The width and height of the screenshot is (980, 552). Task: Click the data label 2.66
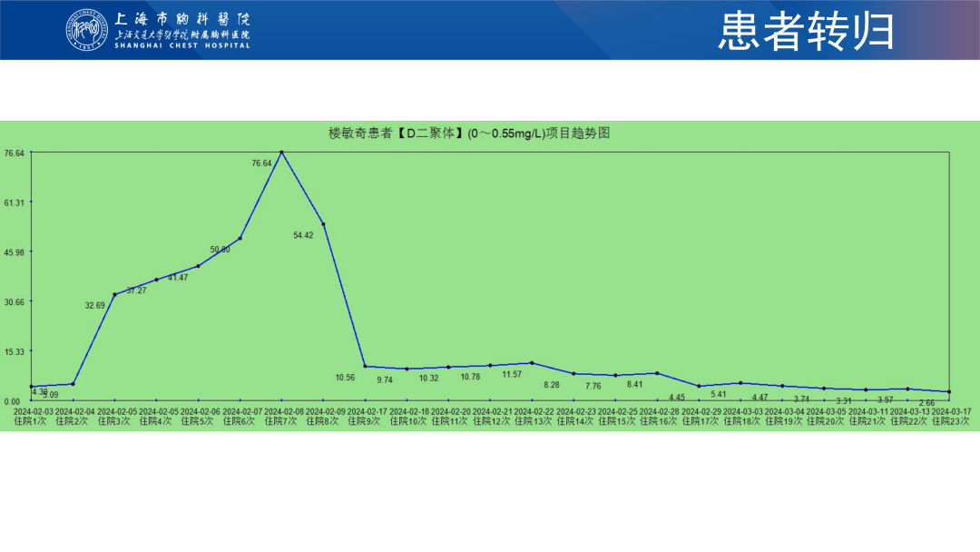926,403
